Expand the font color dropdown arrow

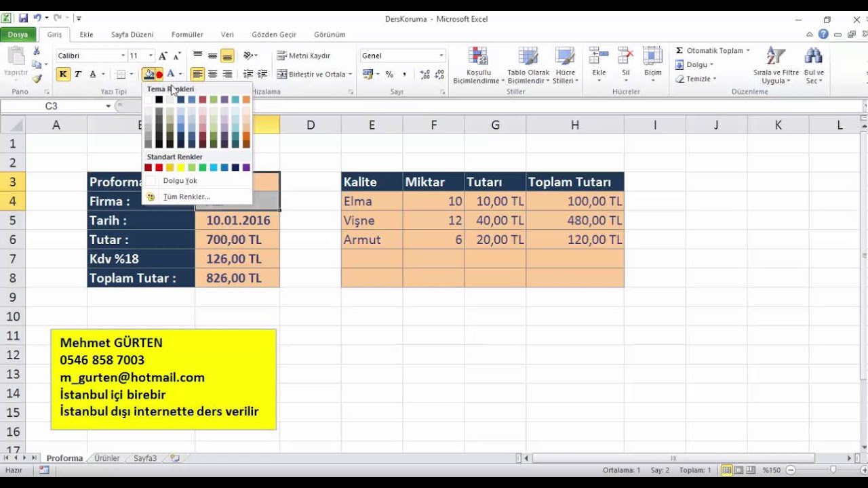click(180, 75)
